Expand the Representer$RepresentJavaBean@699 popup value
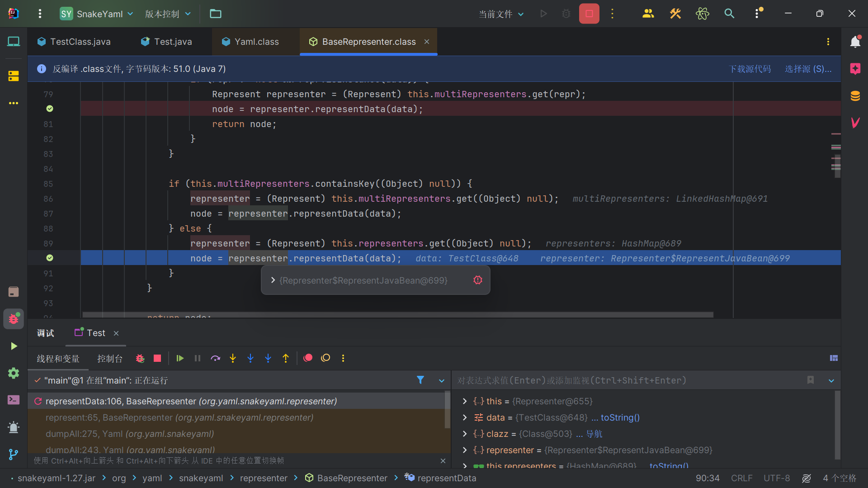Image resolution: width=868 pixels, height=488 pixels. pos(273,280)
